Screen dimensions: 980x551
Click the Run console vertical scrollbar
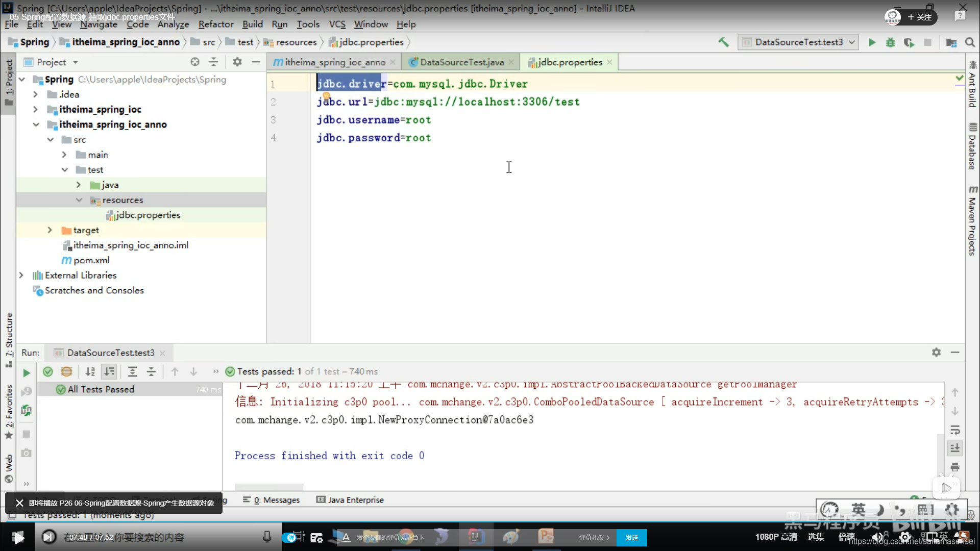[940, 454]
